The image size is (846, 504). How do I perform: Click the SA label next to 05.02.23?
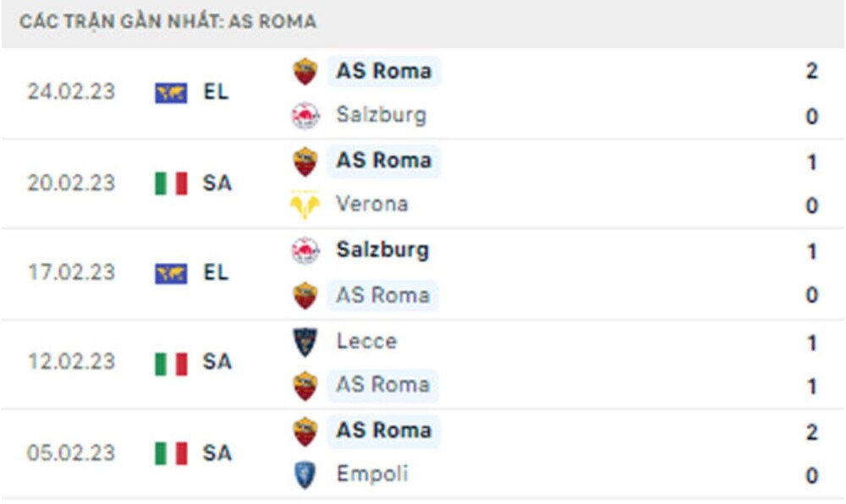[x=218, y=453]
